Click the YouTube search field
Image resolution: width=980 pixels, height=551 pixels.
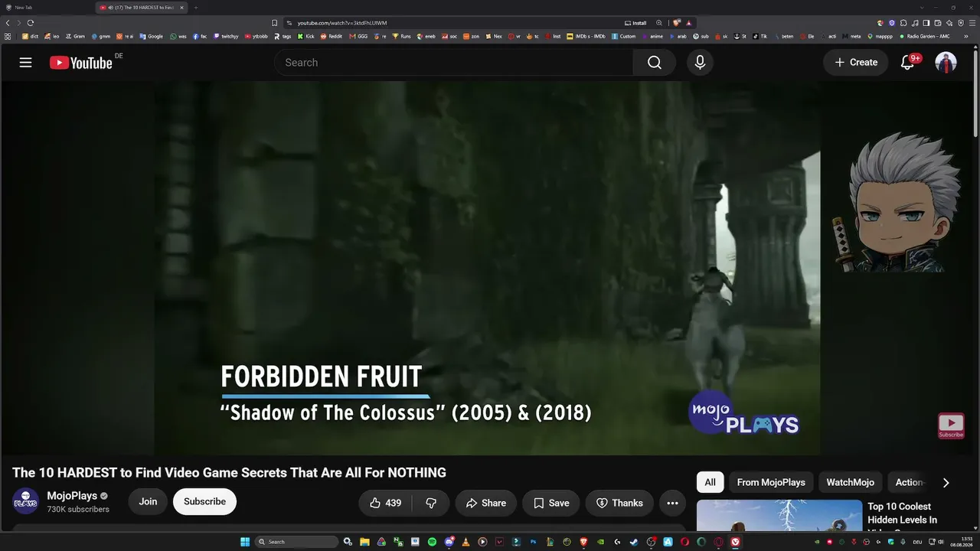click(454, 63)
